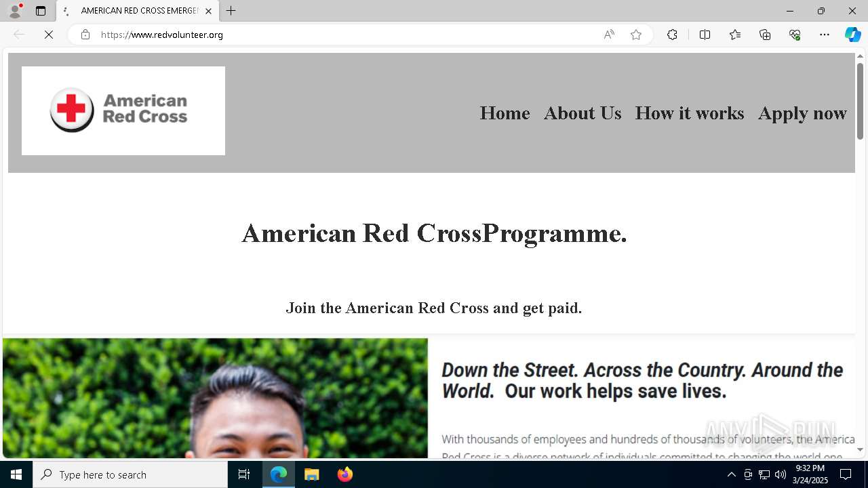Add this page to favorites
868x488 pixels.
[636, 35]
